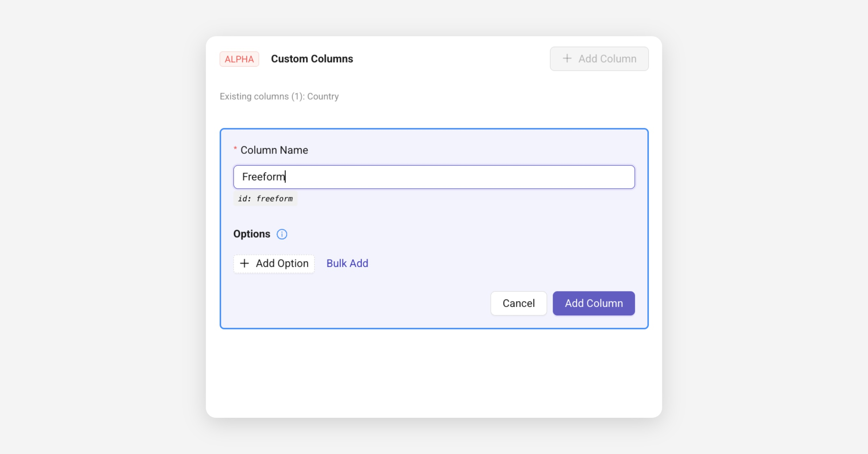Image resolution: width=868 pixels, height=454 pixels.
Task: Click the Options section heading
Action: tap(252, 234)
